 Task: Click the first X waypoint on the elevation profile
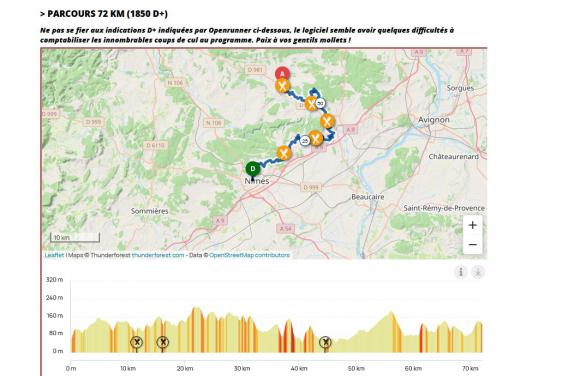tap(136, 342)
